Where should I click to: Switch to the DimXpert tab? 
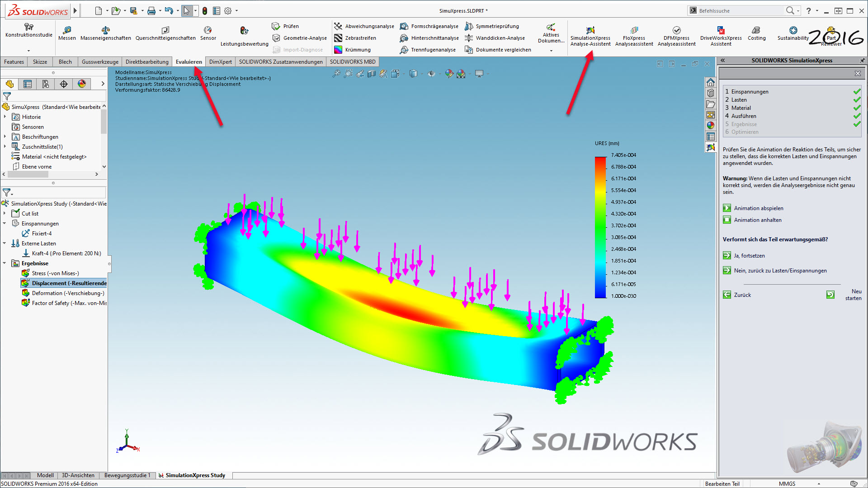221,62
